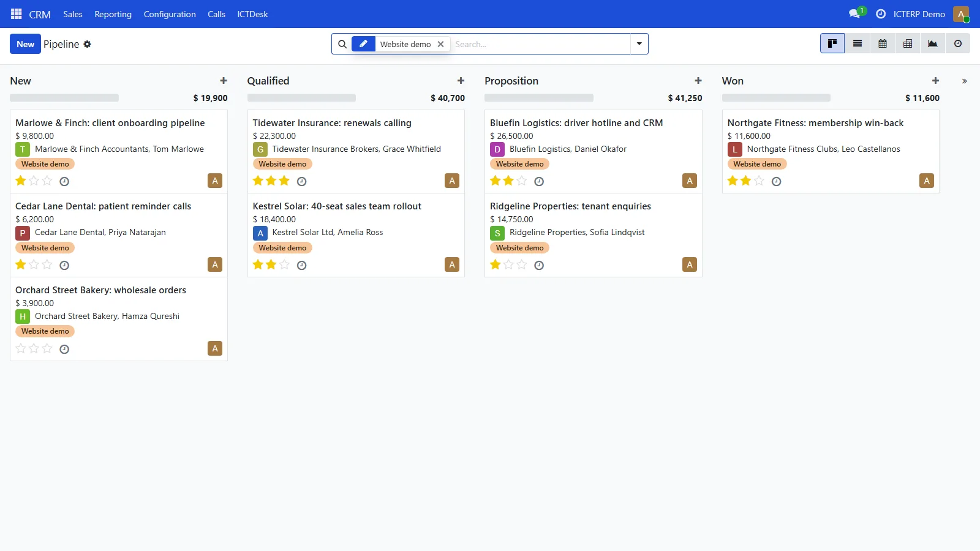Switch to list view
Viewport: 980px width, 551px height.
pos(858,43)
